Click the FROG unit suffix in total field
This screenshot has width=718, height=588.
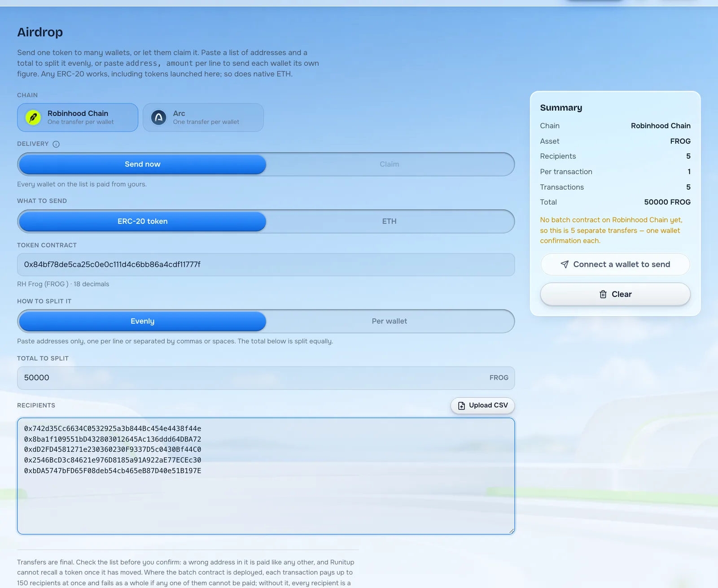coord(499,378)
